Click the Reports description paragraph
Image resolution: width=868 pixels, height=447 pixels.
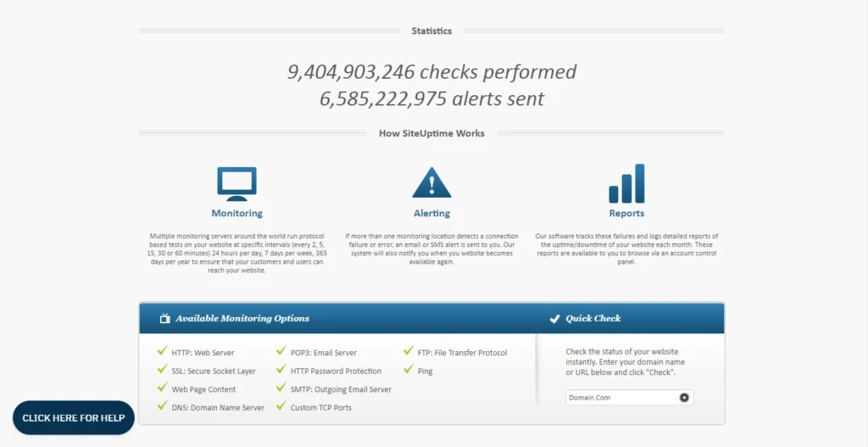pos(626,249)
